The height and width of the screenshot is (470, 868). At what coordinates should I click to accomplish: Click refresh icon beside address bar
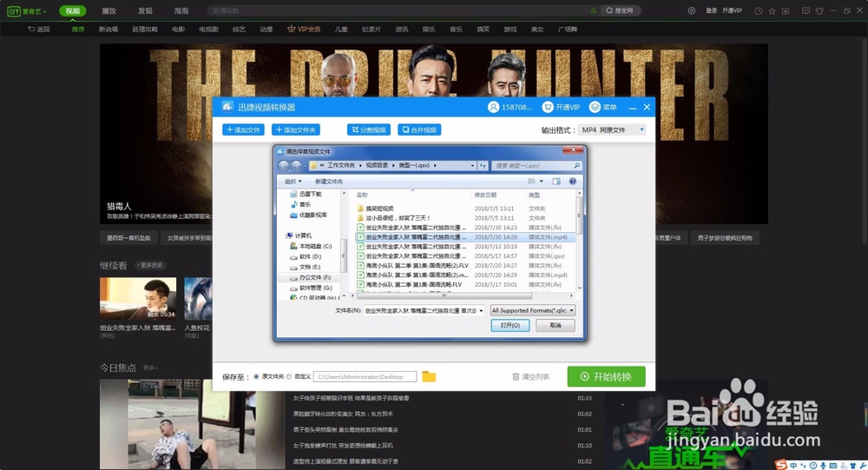[482, 165]
